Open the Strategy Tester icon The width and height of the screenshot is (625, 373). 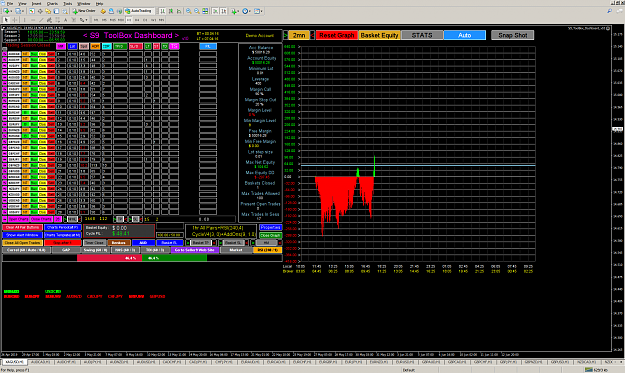click(x=65, y=11)
